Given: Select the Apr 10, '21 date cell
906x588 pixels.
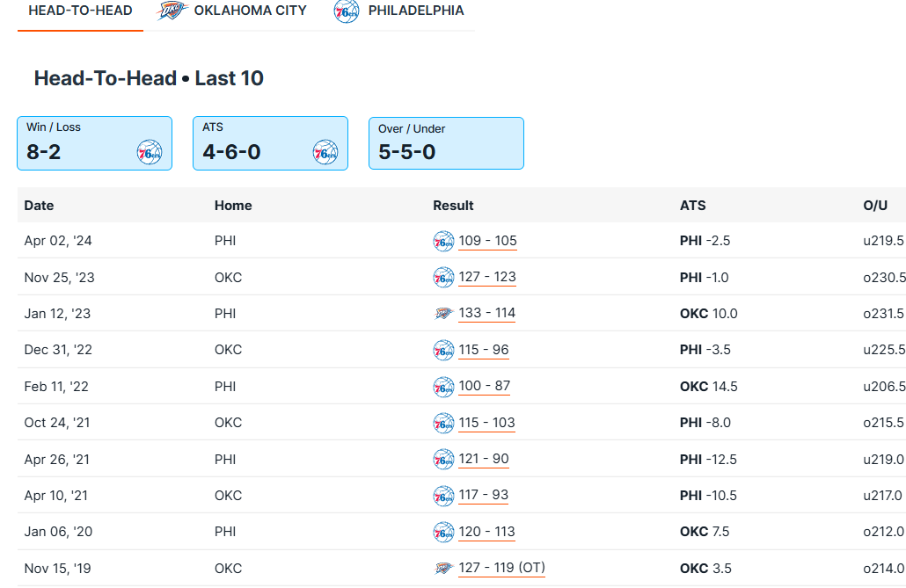Looking at the screenshot, I should [x=55, y=496].
